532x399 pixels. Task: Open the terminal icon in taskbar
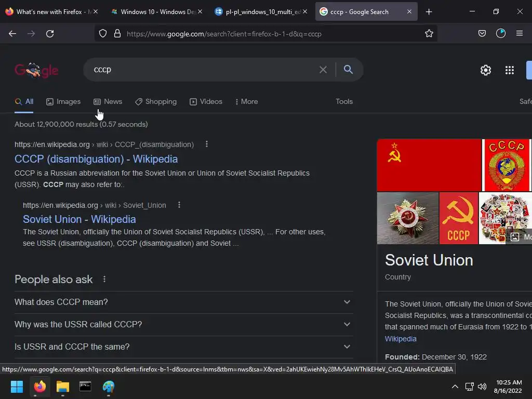85,387
